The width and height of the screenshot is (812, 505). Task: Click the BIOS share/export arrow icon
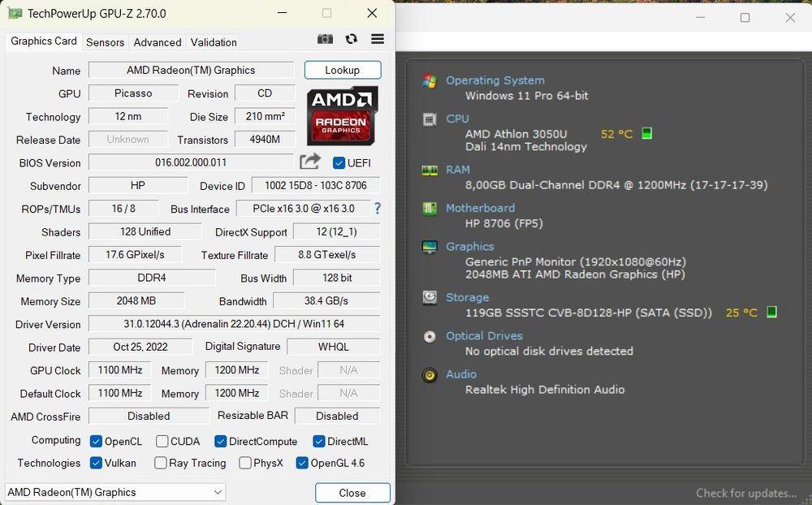[x=310, y=162]
